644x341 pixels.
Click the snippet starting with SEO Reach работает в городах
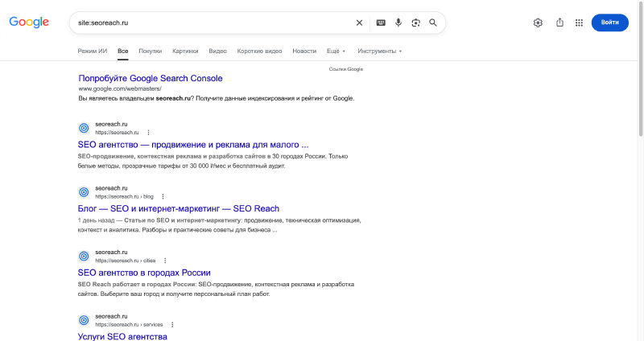pos(216,289)
